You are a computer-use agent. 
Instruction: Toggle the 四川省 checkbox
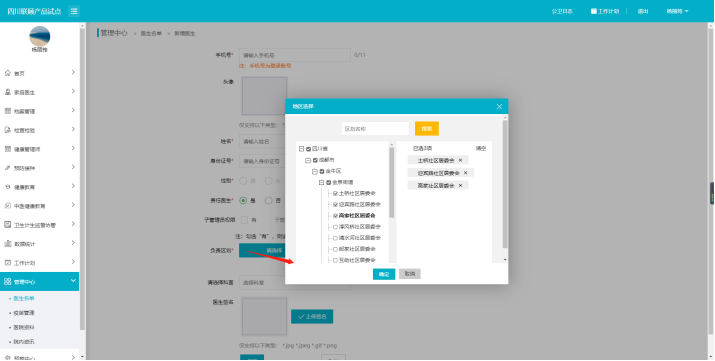click(x=309, y=149)
